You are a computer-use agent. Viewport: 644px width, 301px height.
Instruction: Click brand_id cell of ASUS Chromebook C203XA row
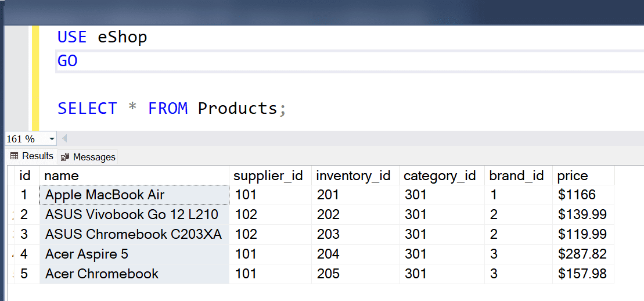point(519,234)
